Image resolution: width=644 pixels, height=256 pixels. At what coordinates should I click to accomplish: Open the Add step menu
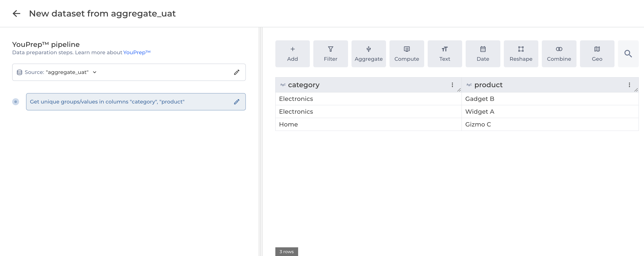[x=292, y=54]
